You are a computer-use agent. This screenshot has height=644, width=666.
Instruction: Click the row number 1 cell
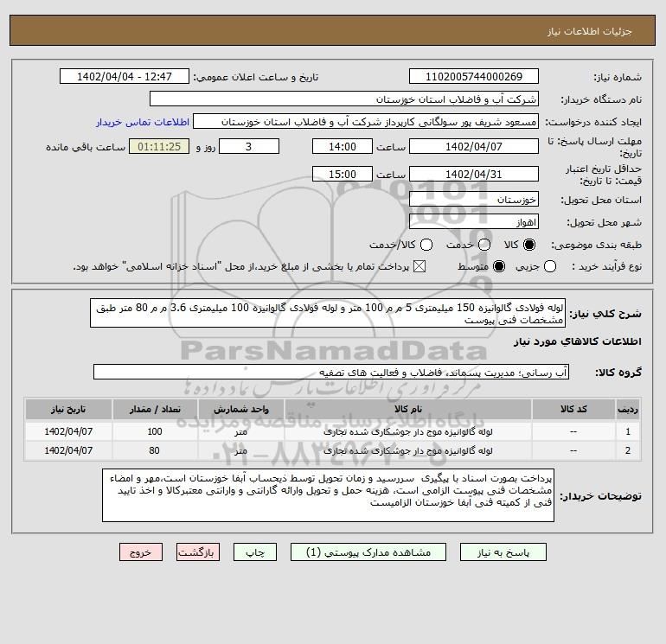pos(628,431)
